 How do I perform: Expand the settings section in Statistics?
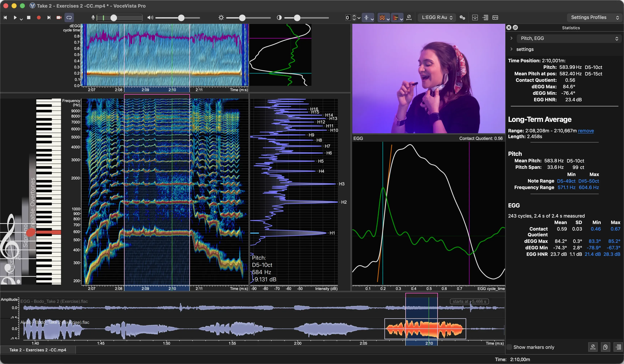point(511,49)
